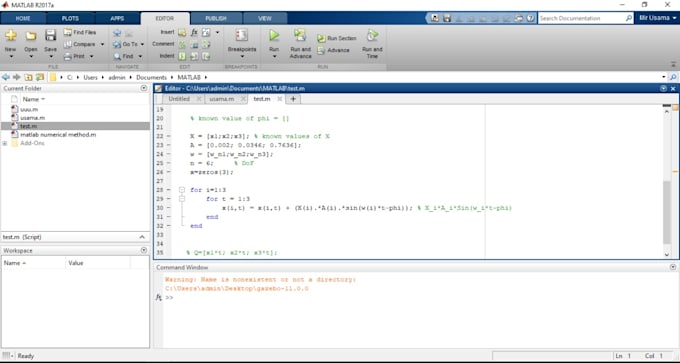Viewport: 680px width, 363px height.
Task: Open the Compare dropdown arrow
Action: [102, 44]
